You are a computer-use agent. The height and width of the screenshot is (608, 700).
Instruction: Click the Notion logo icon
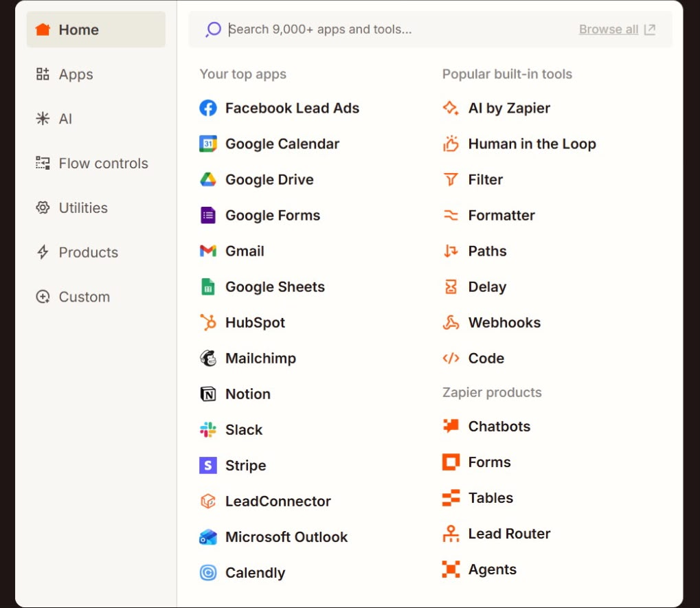208,394
